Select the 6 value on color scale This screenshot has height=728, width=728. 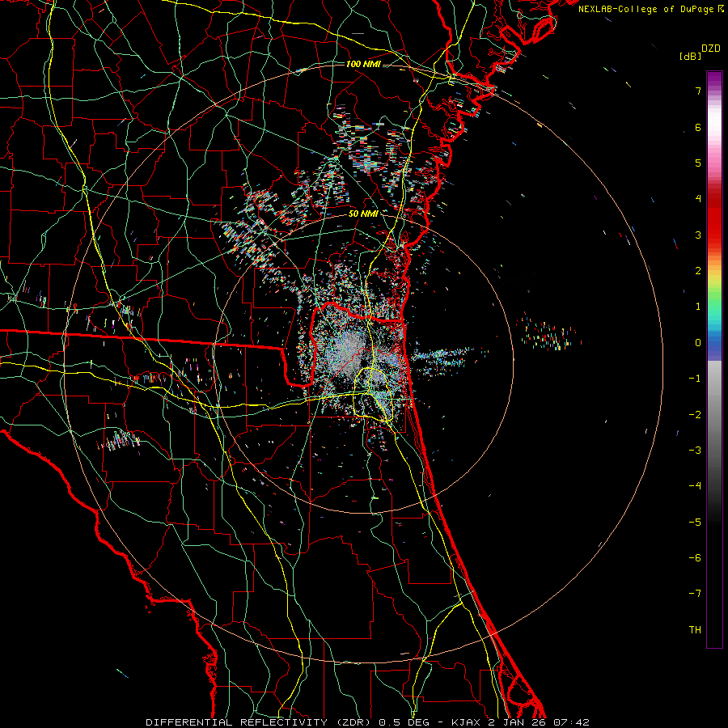[698, 127]
